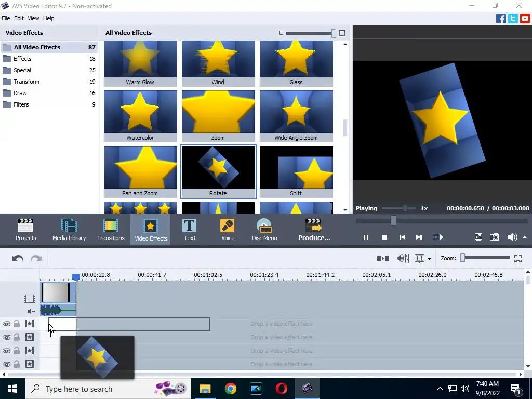532x399 pixels.
Task: Open the YouTube link icon
Action: click(x=525, y=18)
